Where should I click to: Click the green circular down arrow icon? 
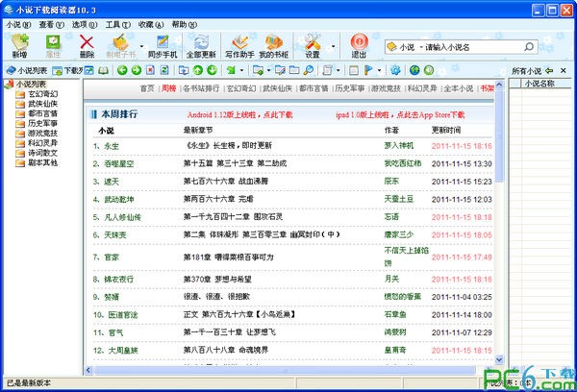(212, 70)
